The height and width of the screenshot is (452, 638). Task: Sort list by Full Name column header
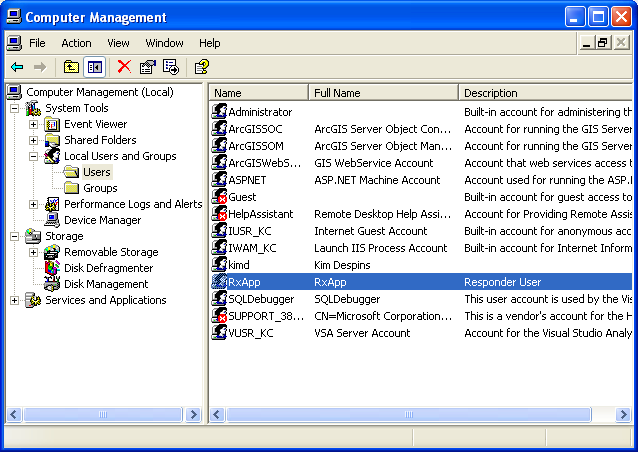point(383,93)
